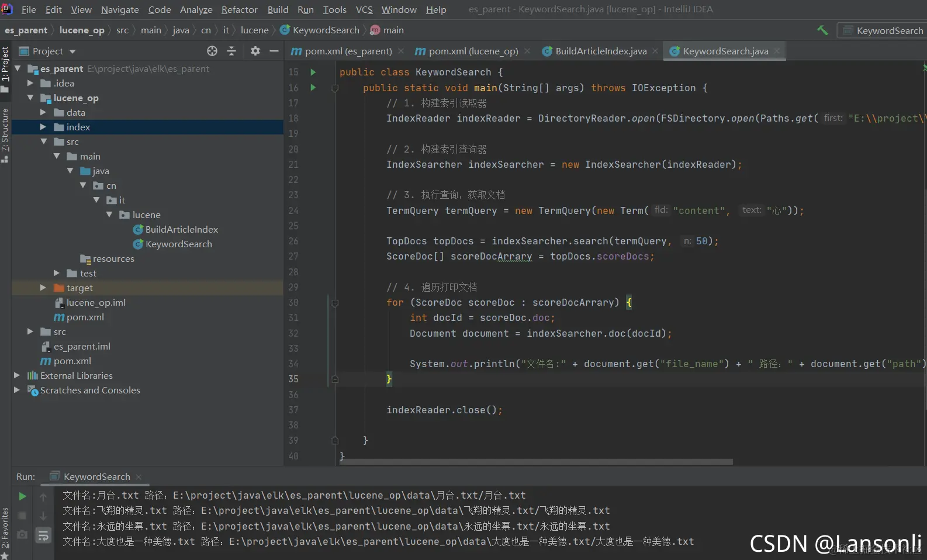Click lucene_op breadcrumb in navigation bar
The image size is (927, 560).
(82, 30)
